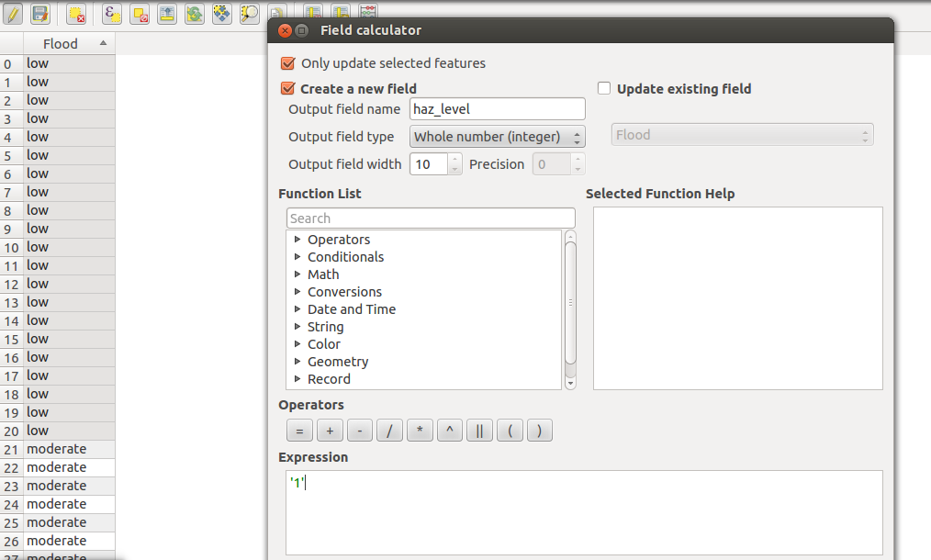Enable Update existing field checkbox
The image size is (931, 560).
point(604,88)
